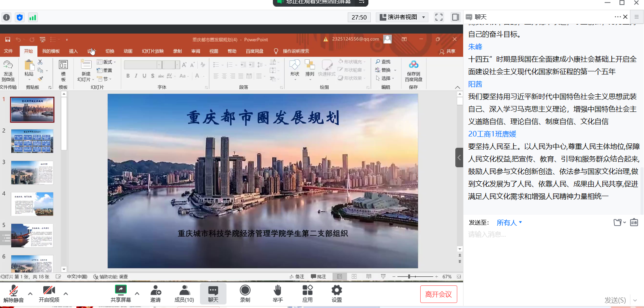Raise hand with 举手
This screenshot has height=308, width=644.
tap(278, 294)
